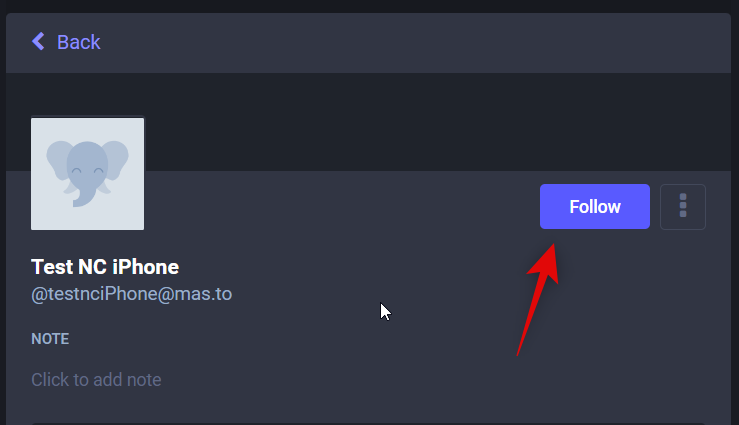This screenshot has height=425, width=739.
Task: Click the elephant face in the avatar
Action: pos(88,170)
